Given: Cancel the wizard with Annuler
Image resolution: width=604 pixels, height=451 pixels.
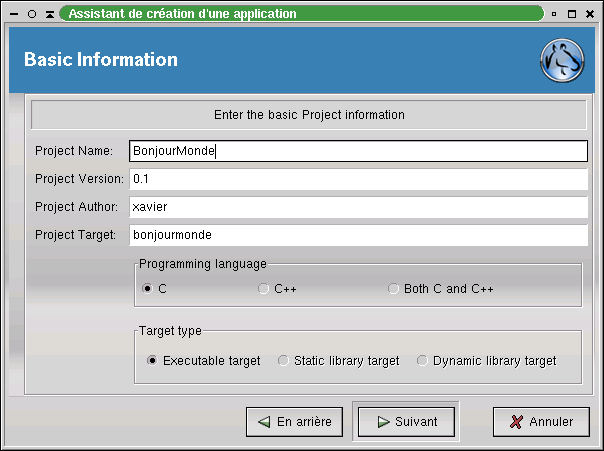Looking at the screenshot, I should (x=540, y=422).
